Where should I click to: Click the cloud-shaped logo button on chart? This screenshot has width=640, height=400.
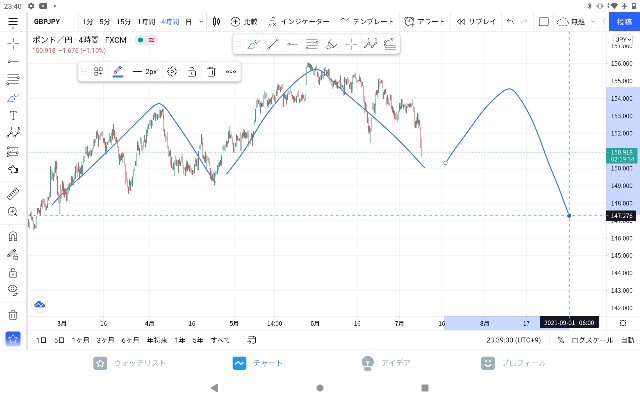(x=40, y=304)
